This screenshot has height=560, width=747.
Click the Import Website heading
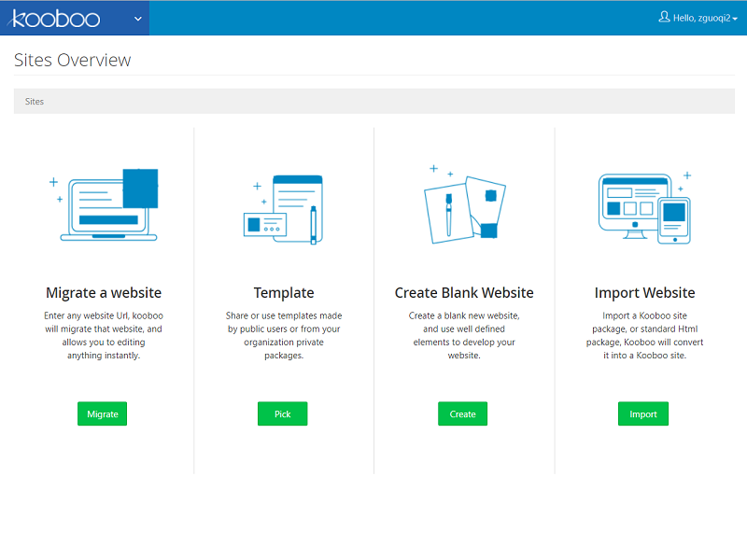click(x=644, y=293)
